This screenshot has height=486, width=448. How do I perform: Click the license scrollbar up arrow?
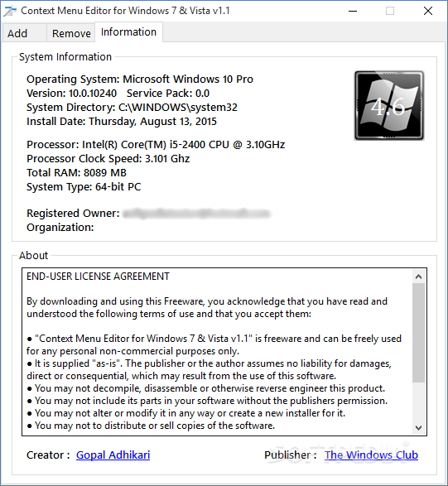(x=418, y=277)
